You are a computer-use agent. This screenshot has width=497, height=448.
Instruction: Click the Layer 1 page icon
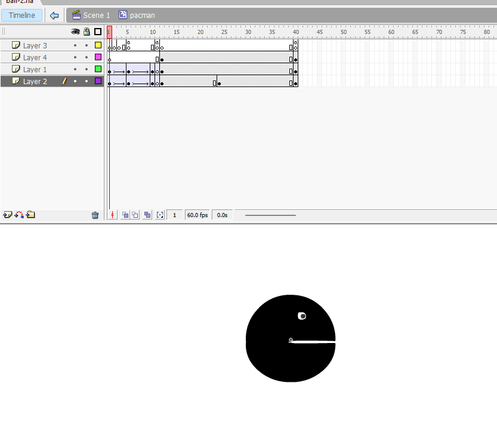click(x=16, y=69)
